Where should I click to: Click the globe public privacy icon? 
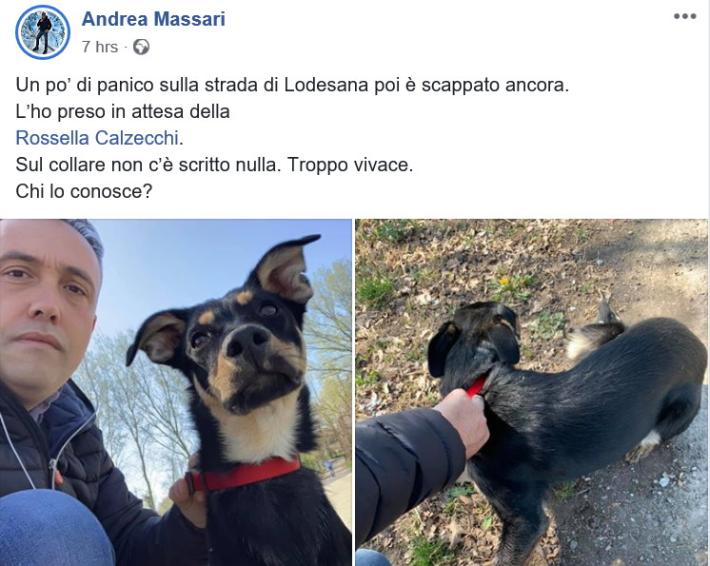tap(141, 47)
